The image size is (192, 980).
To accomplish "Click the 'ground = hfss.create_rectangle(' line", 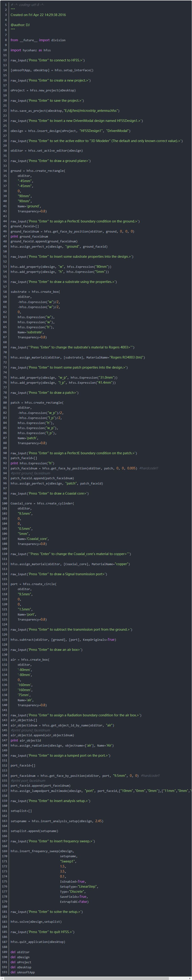I will [x=38, y=171].
